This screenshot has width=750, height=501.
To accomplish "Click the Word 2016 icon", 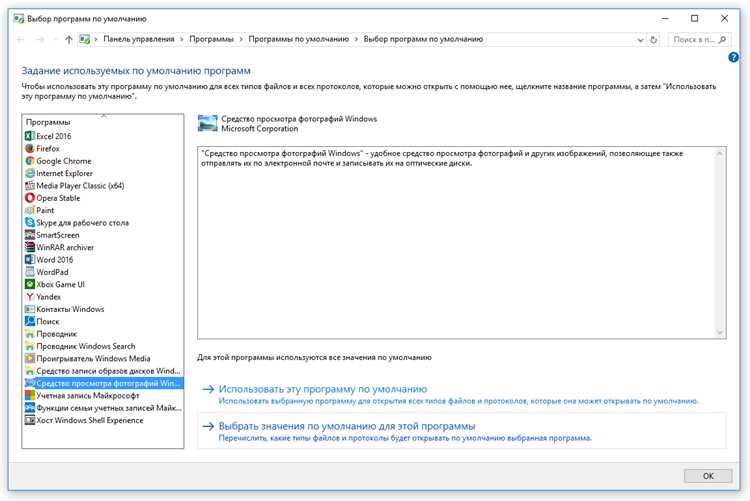I will click(x=30, y=259).
